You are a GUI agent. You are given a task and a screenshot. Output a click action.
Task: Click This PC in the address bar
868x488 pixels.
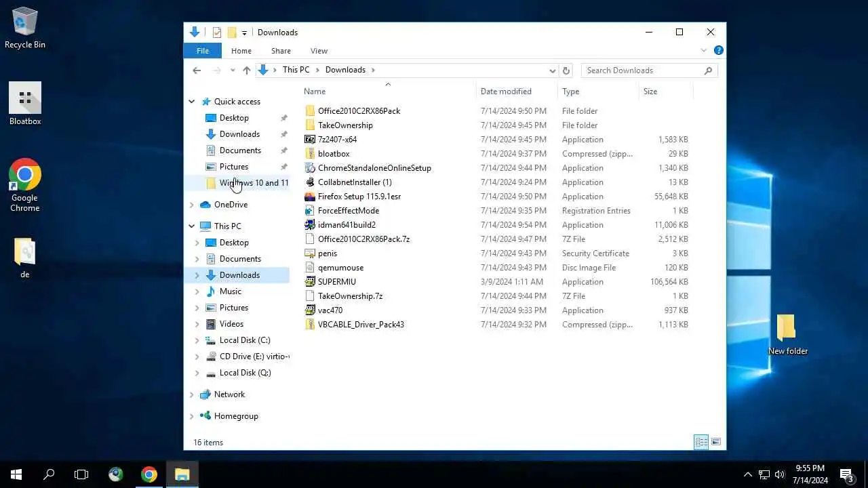[x=296, y=70]
